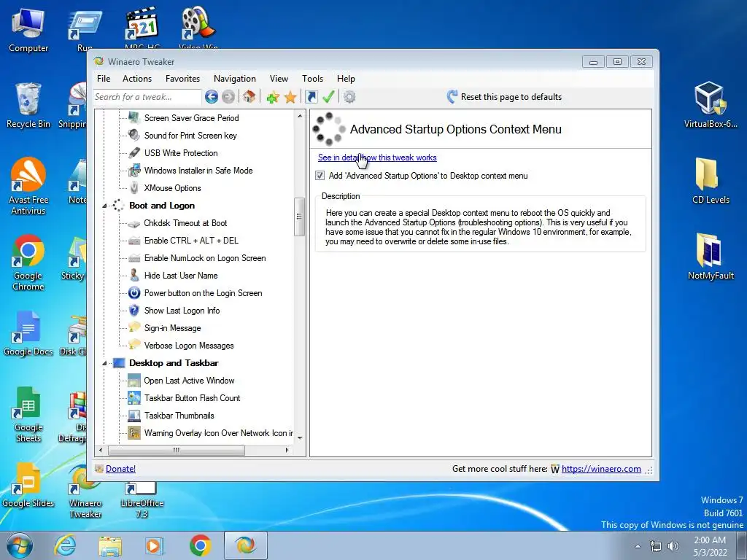
Task: Open settings gear icon in toolbar
Action: pyautogui.click(x=349, y=97)
